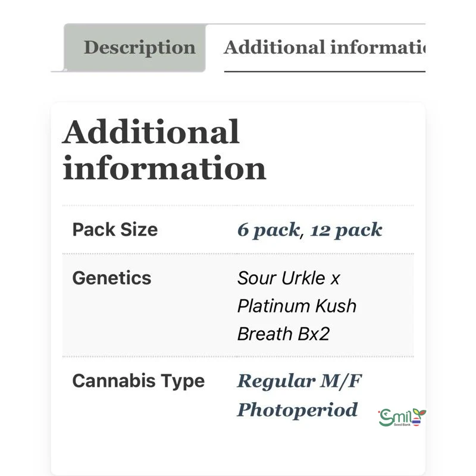Click the 'Sour Urkle x' text line

pyautogui.click(x=289, y=278)
